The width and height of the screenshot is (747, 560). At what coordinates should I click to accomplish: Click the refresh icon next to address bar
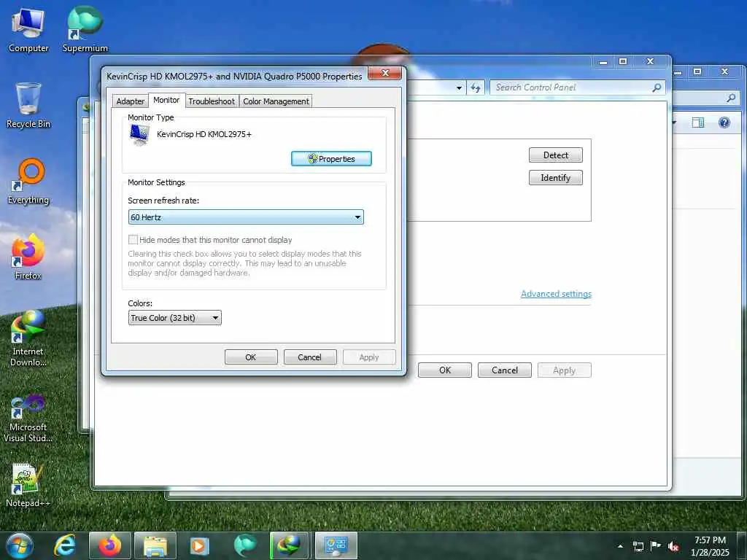(476, 87)
